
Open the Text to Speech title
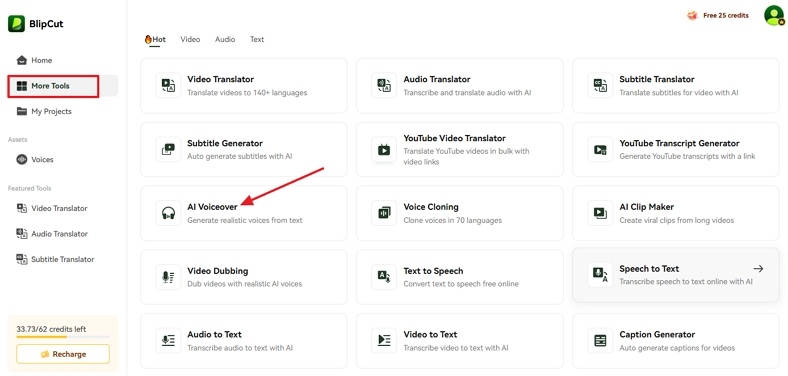[433, 271]
